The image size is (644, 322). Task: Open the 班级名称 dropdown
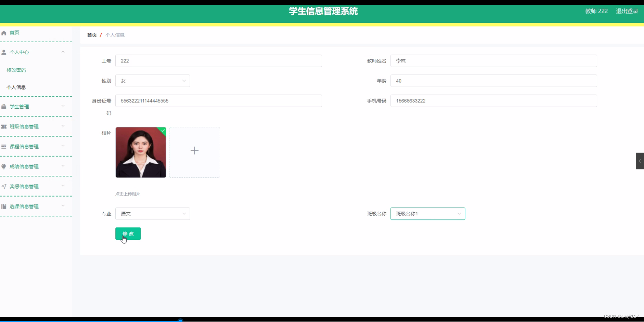(x=428, y=214)
